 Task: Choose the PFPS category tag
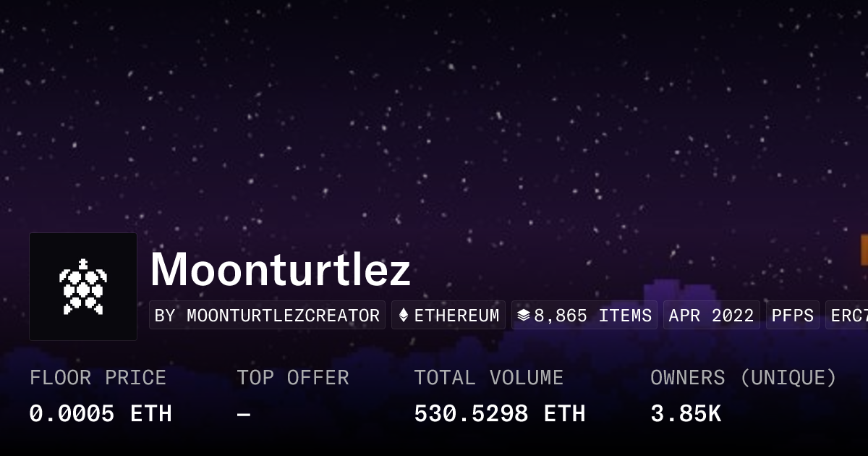tap(792, 316)
